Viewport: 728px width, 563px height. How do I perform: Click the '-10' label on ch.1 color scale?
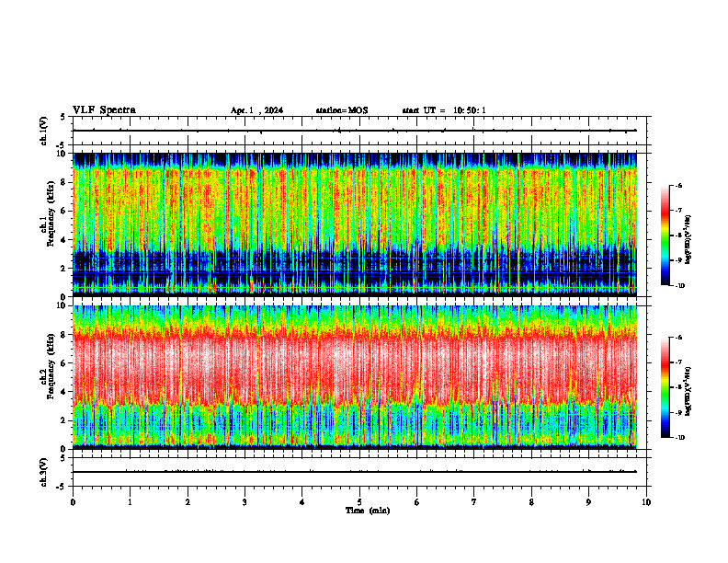click(679, 285)
